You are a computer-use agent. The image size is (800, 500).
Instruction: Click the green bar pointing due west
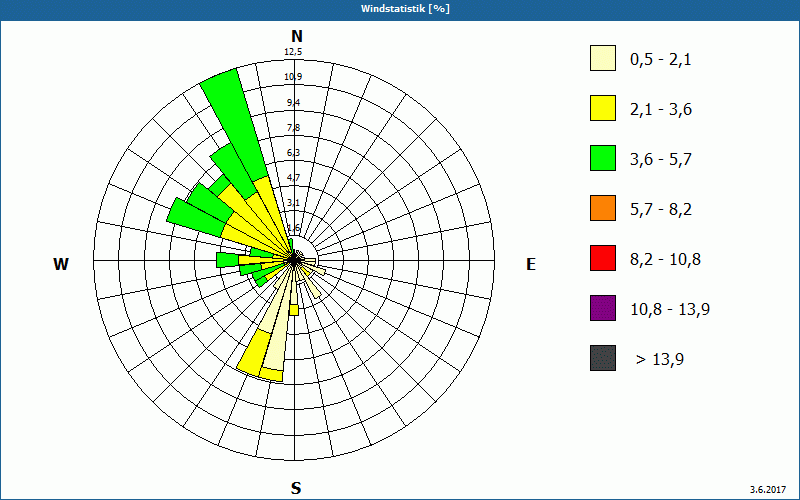pyautogui.click(x=228, y=260)
